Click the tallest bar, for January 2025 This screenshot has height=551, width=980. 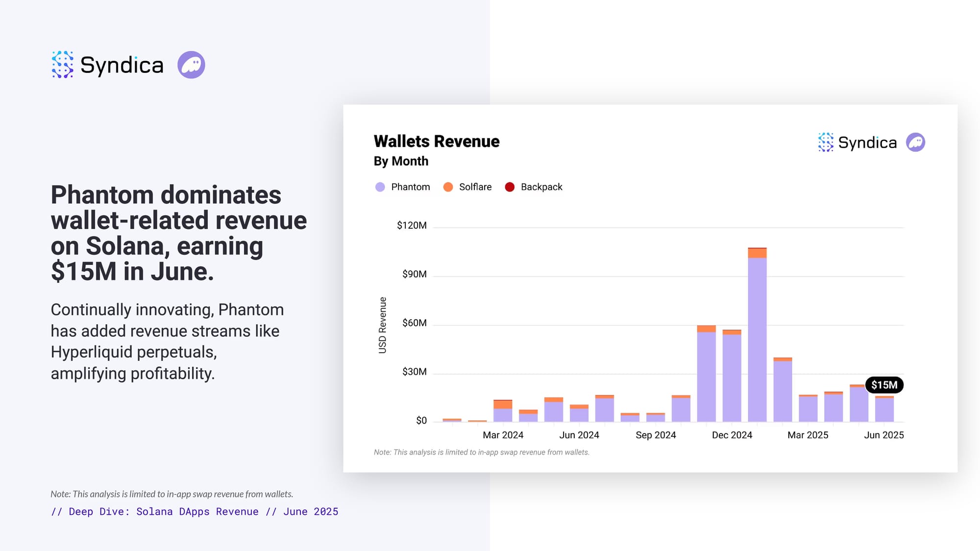(x=757, y=338)
